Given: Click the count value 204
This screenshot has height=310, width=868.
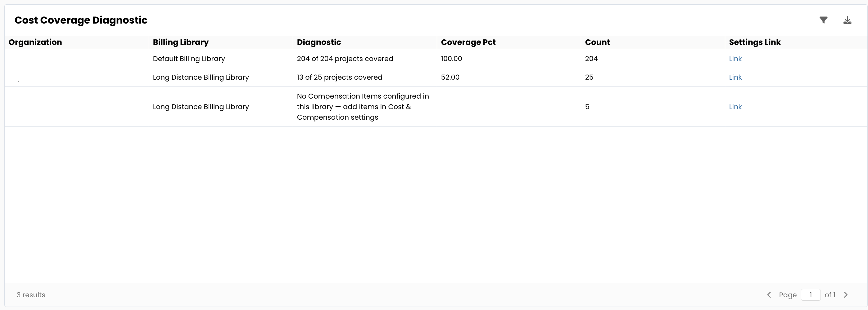Looking at the screenshot, I should 591,59.
